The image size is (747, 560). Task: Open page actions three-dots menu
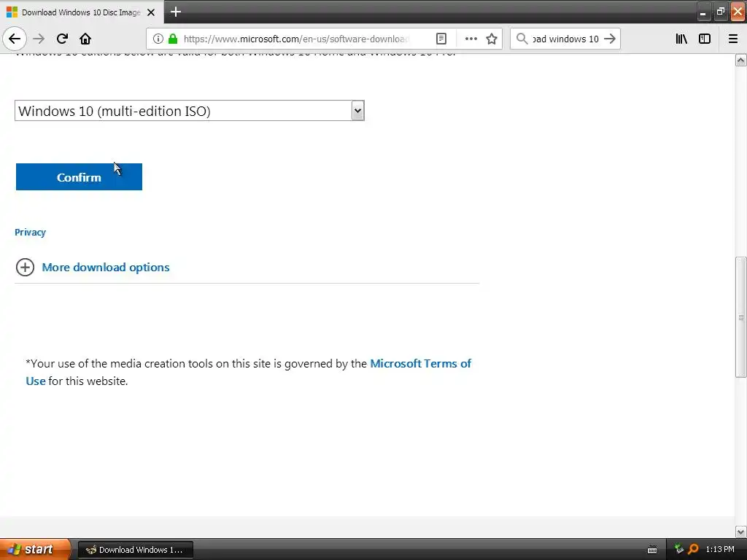471,39
